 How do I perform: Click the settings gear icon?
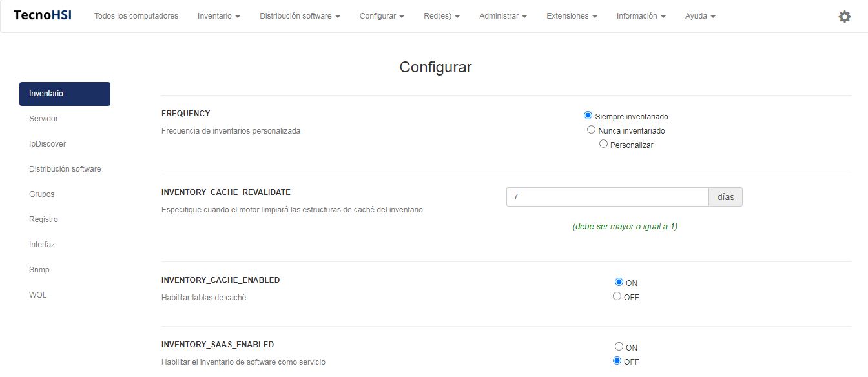coord(844,17)
